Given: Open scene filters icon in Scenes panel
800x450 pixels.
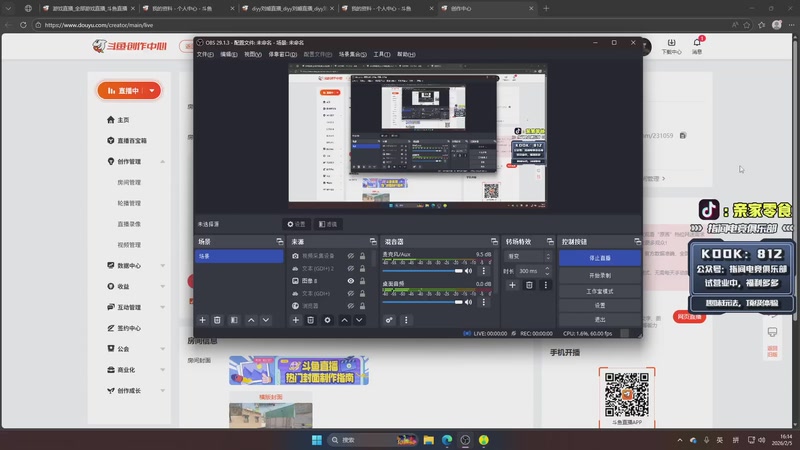Looking at the screenshot, I should pos(234,320).
